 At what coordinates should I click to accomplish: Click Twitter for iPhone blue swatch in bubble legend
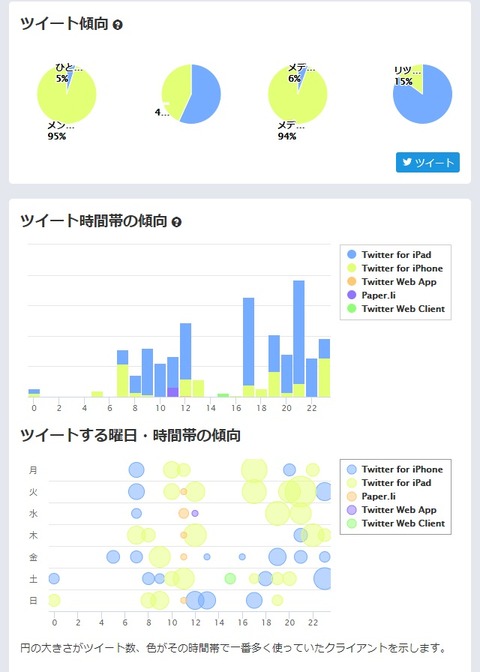click(x=351, y=469)
